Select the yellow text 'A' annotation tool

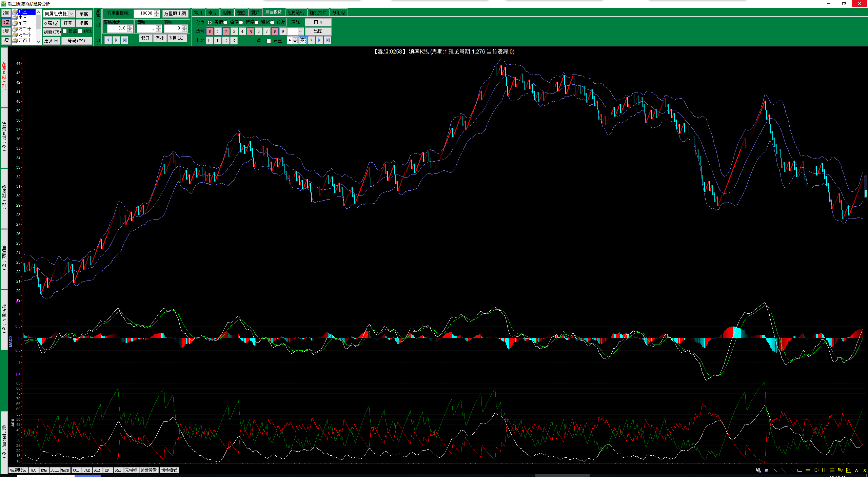click(856, 470)
